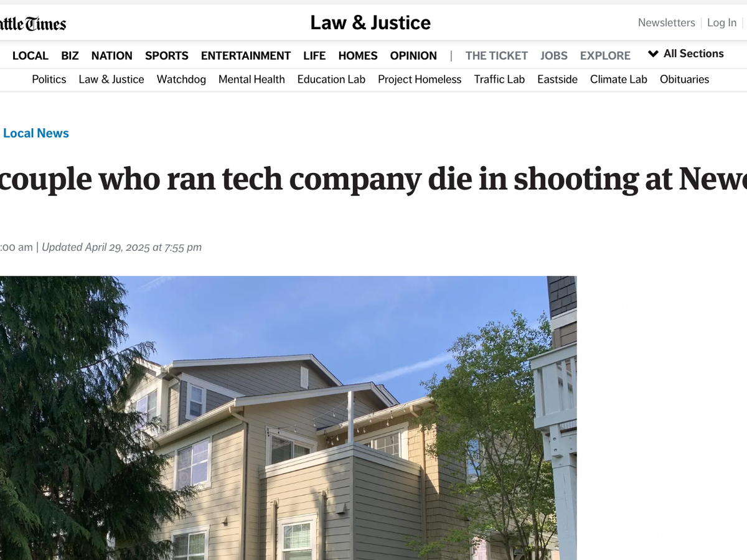Go to Project Homeless subsection

420,79
